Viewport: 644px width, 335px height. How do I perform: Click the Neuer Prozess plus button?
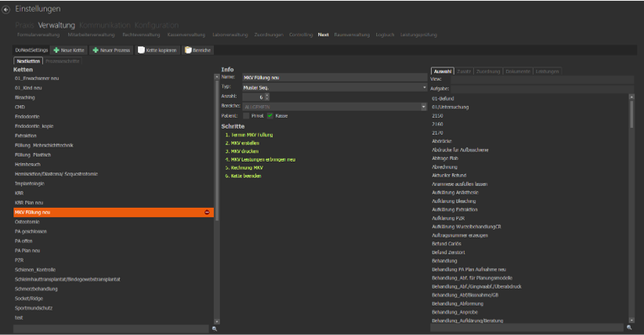111,51
